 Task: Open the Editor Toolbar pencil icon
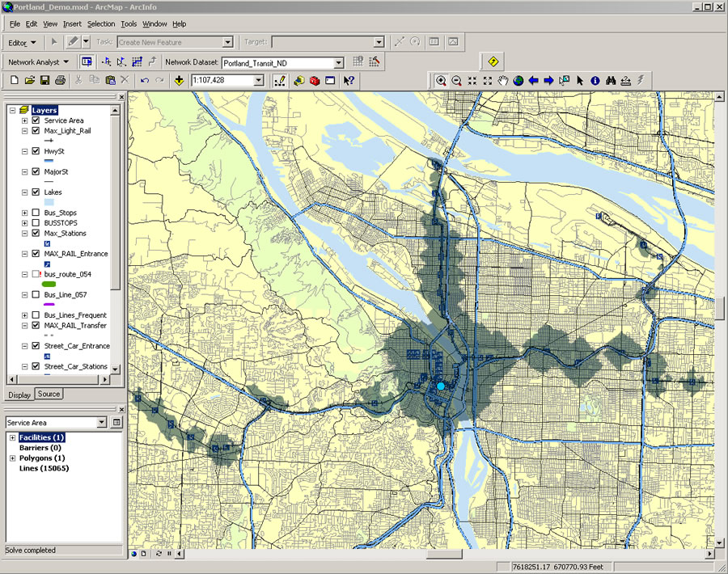(280, 80)
